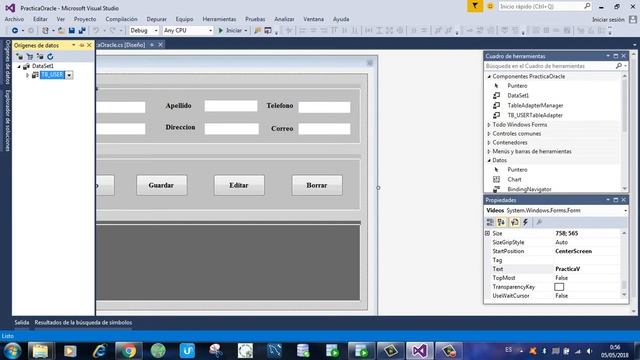Click the Save toolbar icon
The width and height of the screenshot is (640, 360).
(x=72, y=31)
